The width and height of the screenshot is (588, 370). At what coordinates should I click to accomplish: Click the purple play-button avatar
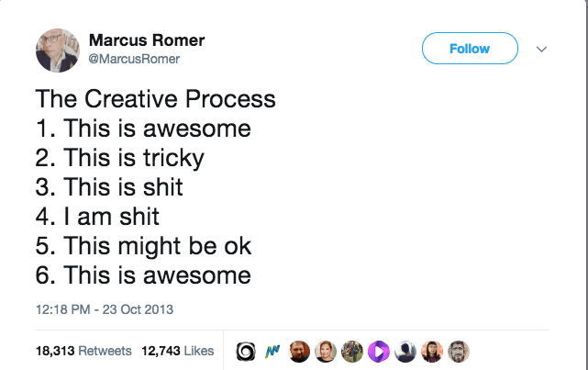(379, 351)
